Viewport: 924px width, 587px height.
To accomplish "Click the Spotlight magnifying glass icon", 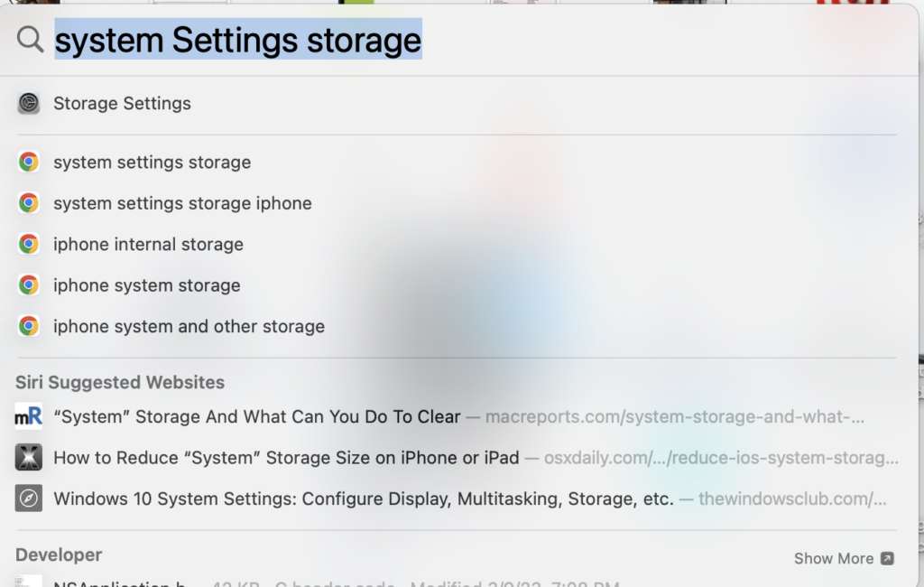I will (x=30, y=40).
